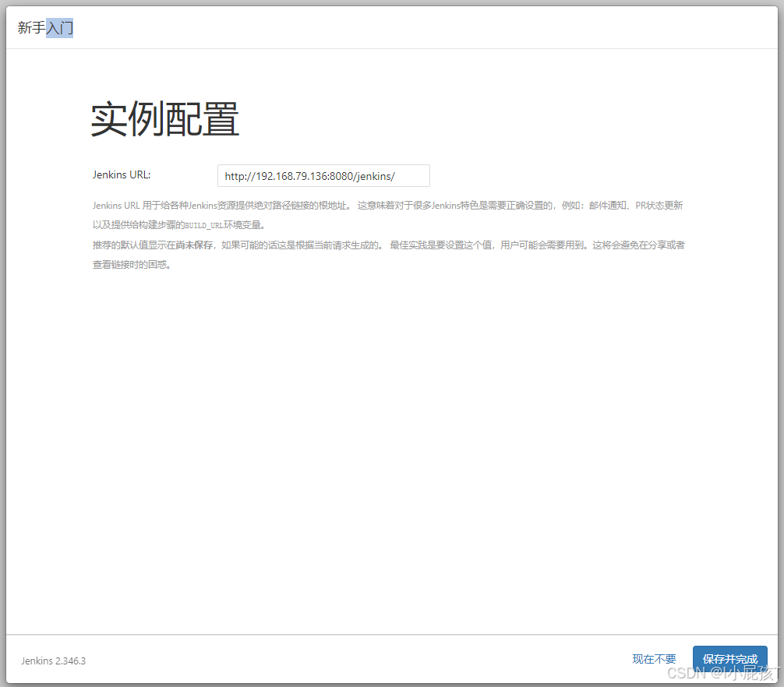Click the 保存并完成 button
This screenshot has width=784, height=687.
pos(729,659)
